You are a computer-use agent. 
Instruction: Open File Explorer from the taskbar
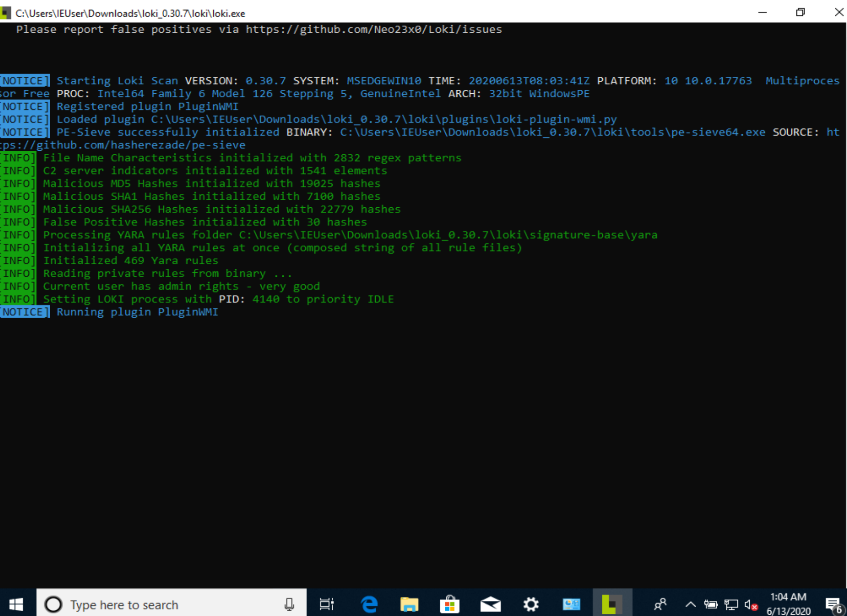click(409, 604)
